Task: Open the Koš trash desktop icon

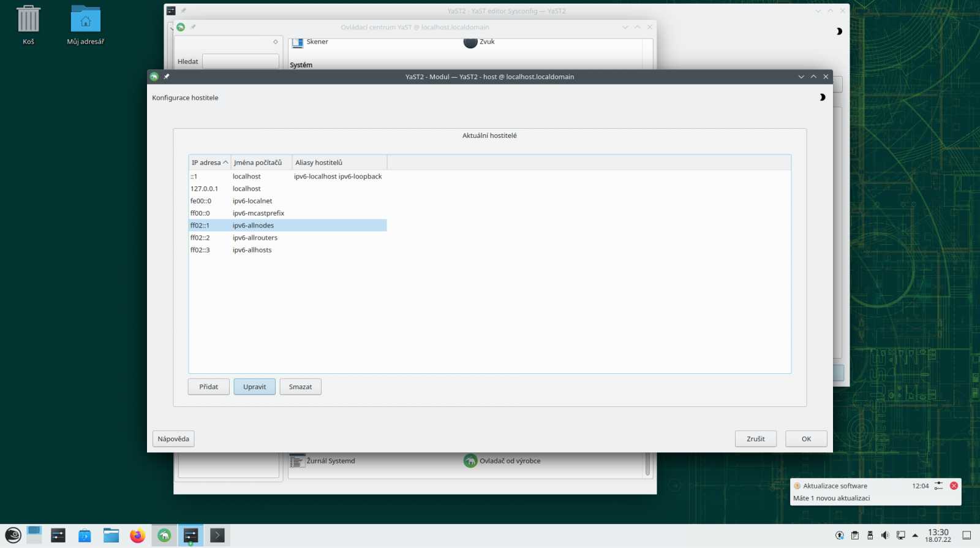Action: [28, 25]
